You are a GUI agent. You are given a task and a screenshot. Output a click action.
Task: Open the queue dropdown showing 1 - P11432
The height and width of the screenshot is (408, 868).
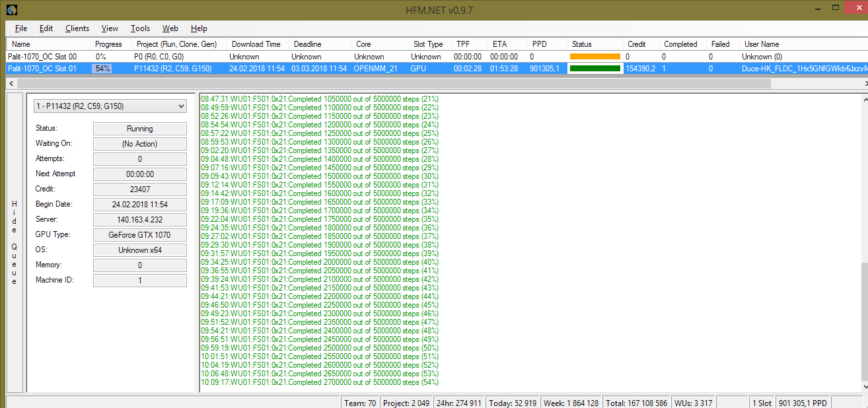[110, 106]
